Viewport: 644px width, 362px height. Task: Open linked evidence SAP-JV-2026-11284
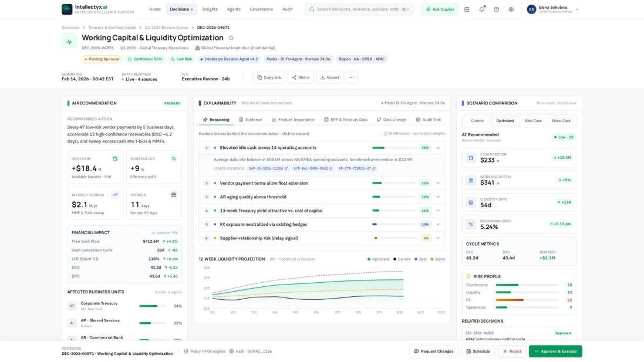coord(268,168)
